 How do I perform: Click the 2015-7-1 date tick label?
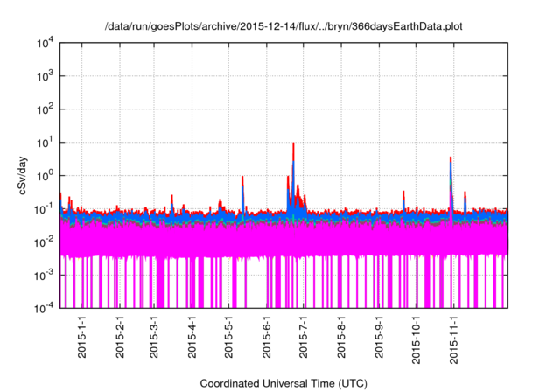point(302,339)
